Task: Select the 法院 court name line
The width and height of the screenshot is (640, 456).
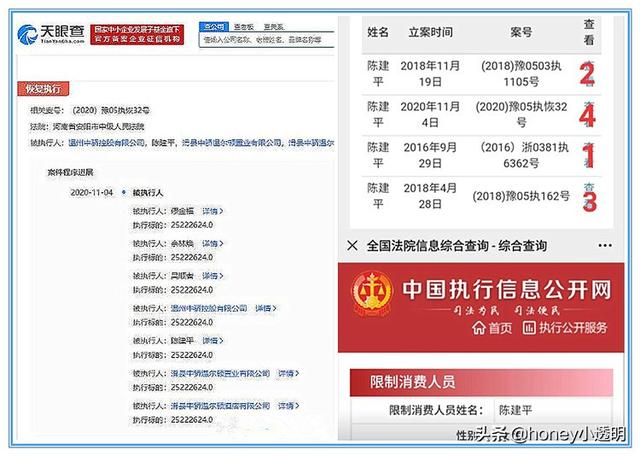Action: pos(87,127)
